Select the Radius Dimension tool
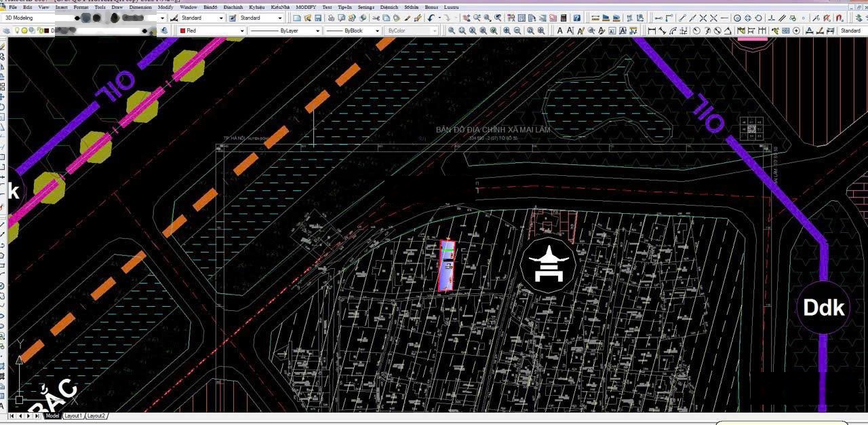This screenshot has height=425, width=868. coord(696,31)
